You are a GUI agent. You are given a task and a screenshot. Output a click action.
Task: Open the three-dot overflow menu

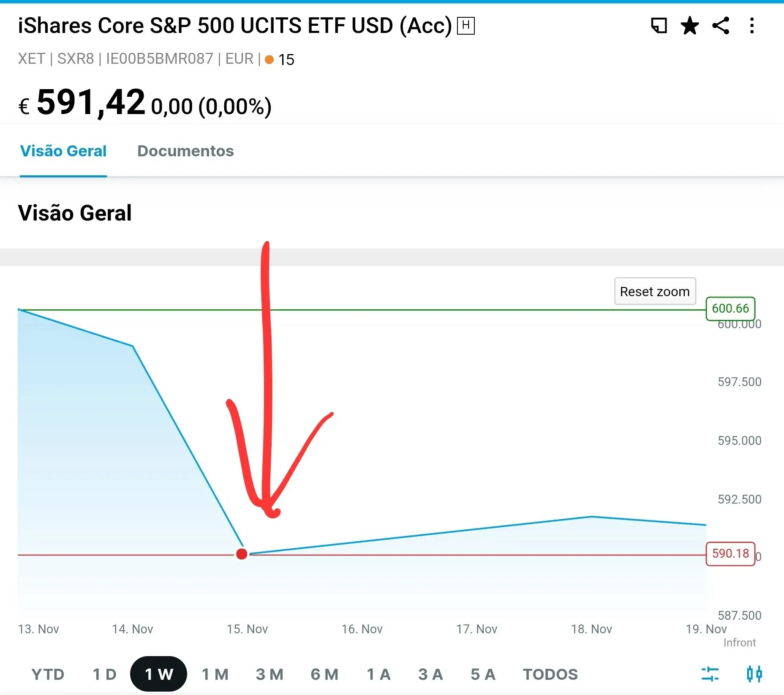pyautogui.click(x=752, y=26)
